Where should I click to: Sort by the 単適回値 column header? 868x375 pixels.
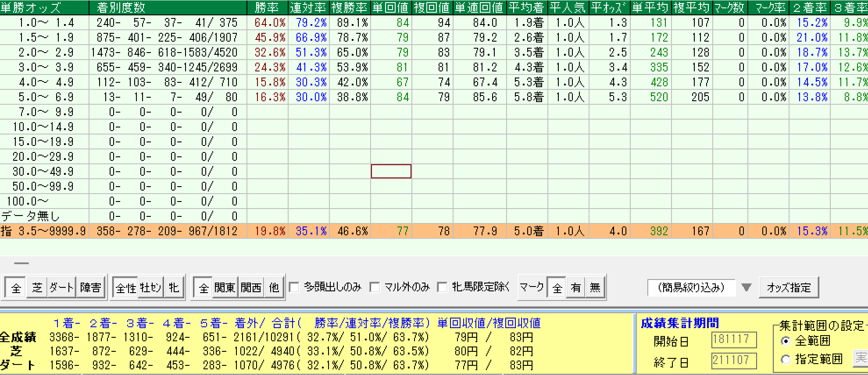[479, 7]
